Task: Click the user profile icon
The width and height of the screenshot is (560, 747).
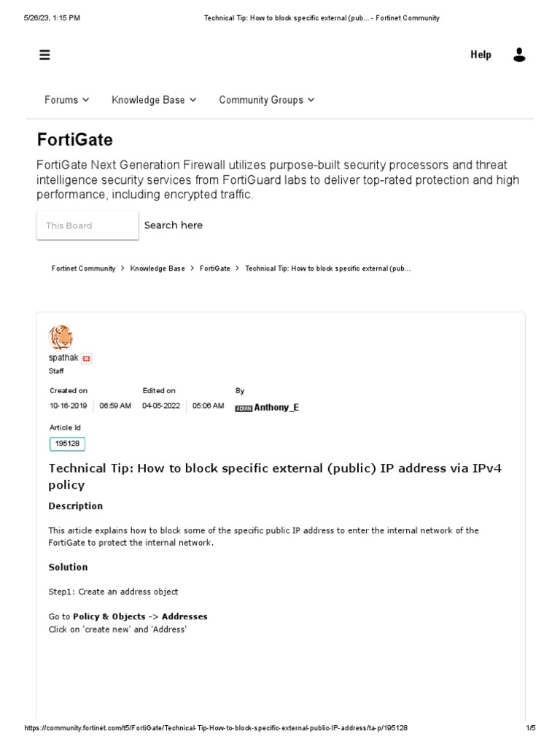Action: click(519, 55)
